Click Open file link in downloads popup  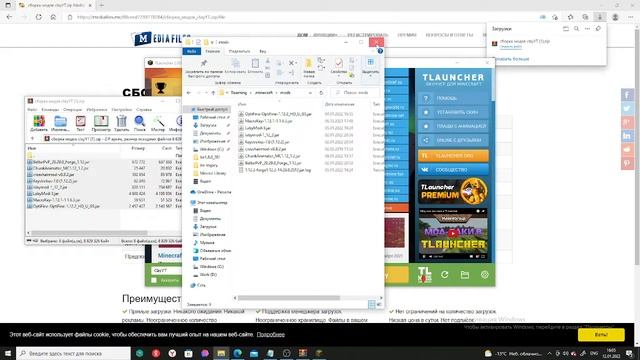coord(511,47)
